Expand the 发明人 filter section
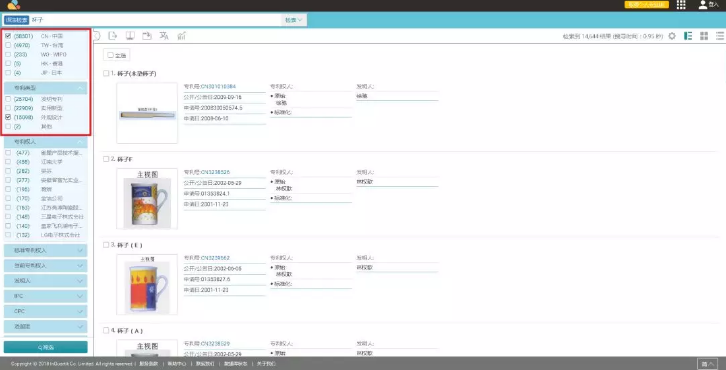The height and width of the screenshot is (370, 726). pos(45,281)
